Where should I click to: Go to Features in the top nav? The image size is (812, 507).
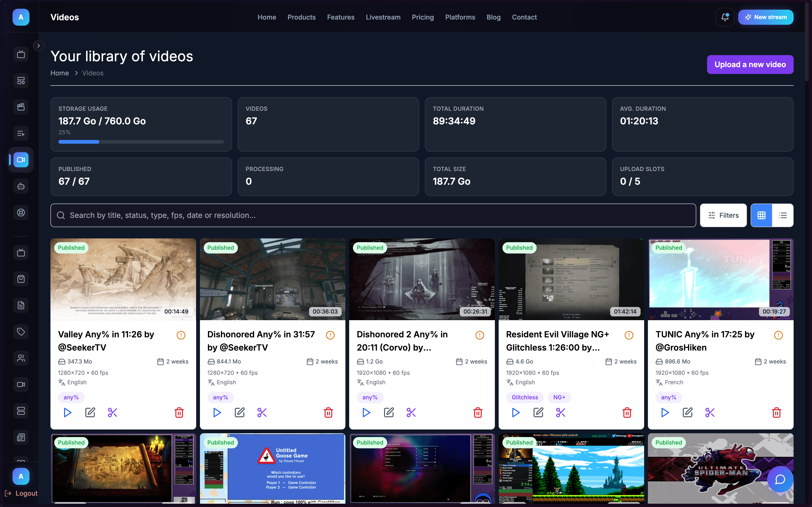pyautogui.click(x=340, y=17)
